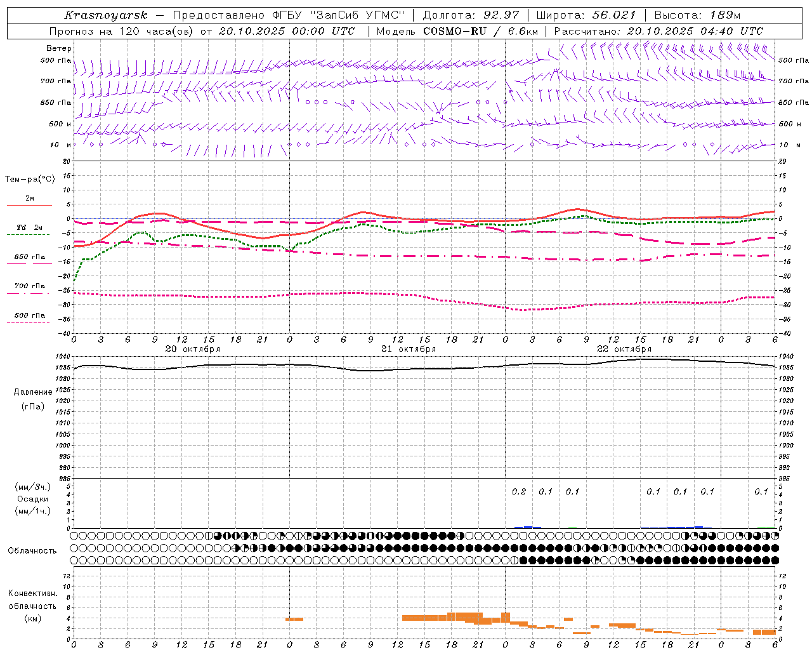Click the '(км)' unit under convective cloudiness

point(33,618)
